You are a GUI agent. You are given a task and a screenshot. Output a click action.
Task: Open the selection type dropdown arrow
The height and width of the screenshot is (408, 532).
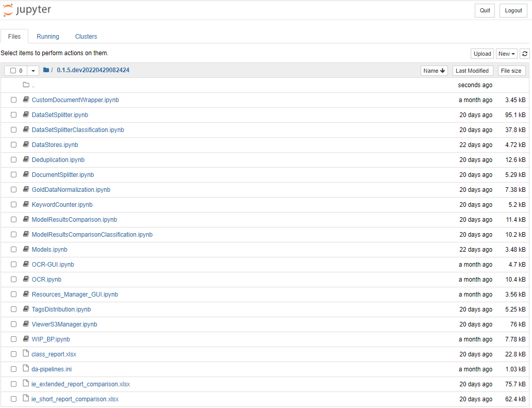pyautogui.click(x=33, y=71)
